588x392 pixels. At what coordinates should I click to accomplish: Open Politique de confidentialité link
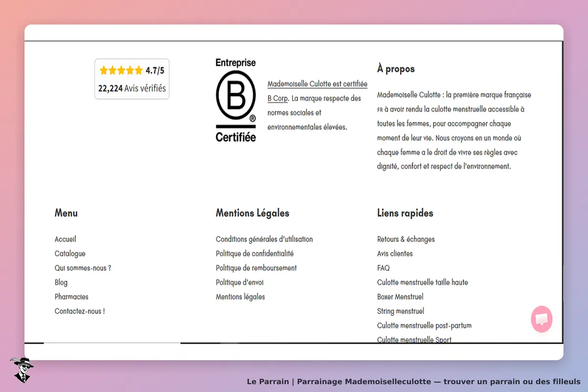point(255,253)
